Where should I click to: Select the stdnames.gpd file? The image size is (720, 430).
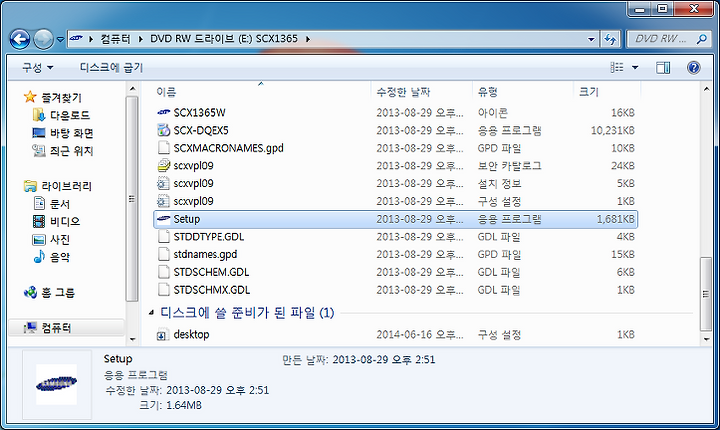click(396, 255)
